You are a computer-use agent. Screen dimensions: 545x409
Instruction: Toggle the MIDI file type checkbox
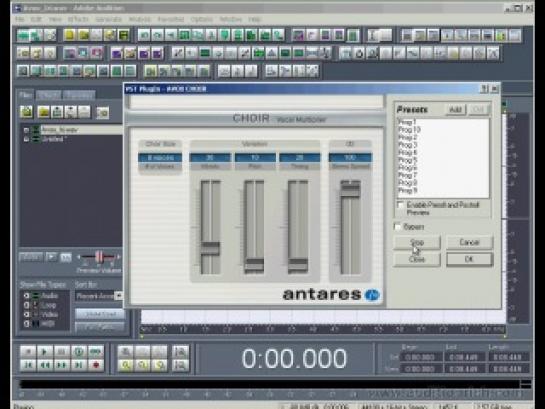coord(27,324)
